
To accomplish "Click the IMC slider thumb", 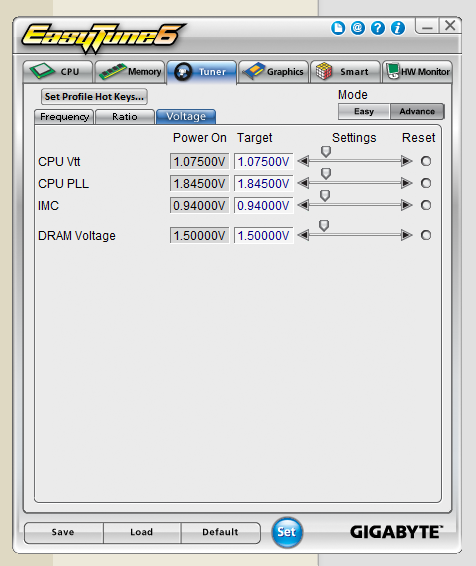I will 325,196.
